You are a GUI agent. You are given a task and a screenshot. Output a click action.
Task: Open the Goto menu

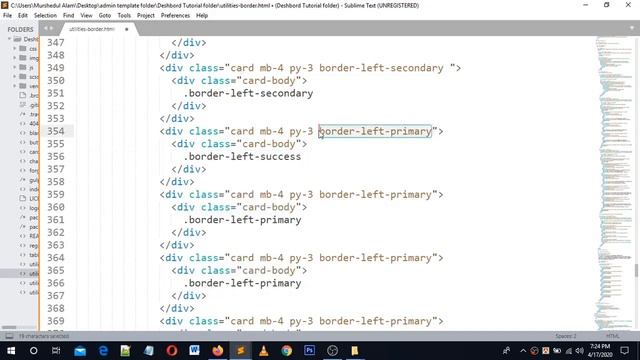[x=104, y=16]
